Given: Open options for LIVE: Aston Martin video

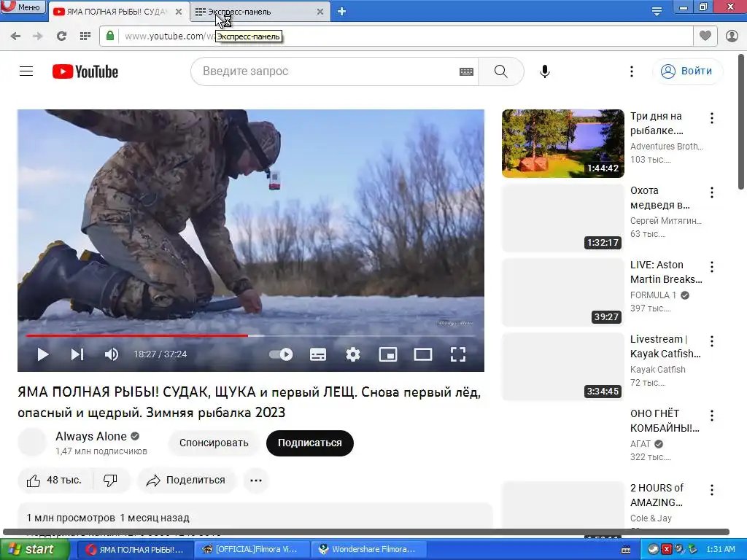Looking at the screenshot, I should pos(712,267).
